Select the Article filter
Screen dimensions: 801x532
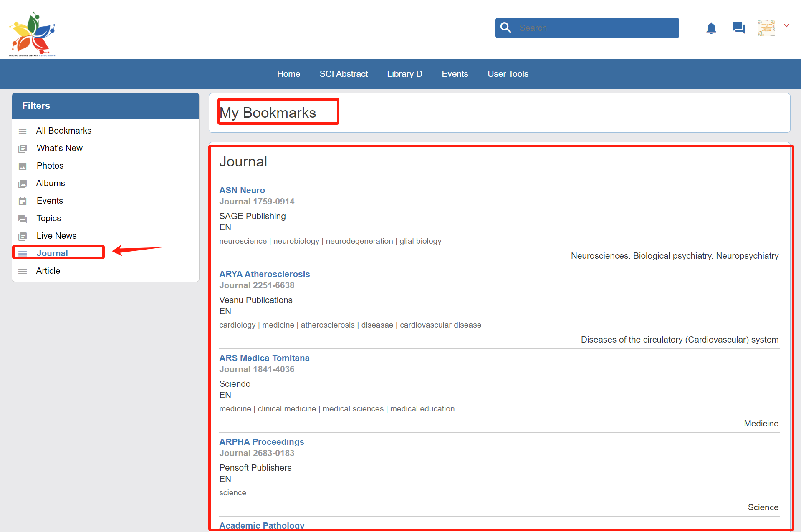point(48,271)
